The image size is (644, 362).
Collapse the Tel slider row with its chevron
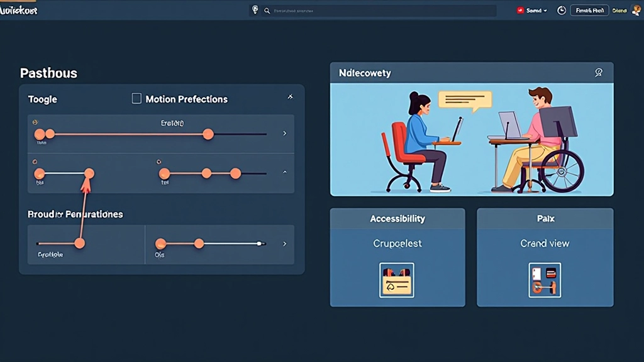pyautogui.click(x=285, y=171)
